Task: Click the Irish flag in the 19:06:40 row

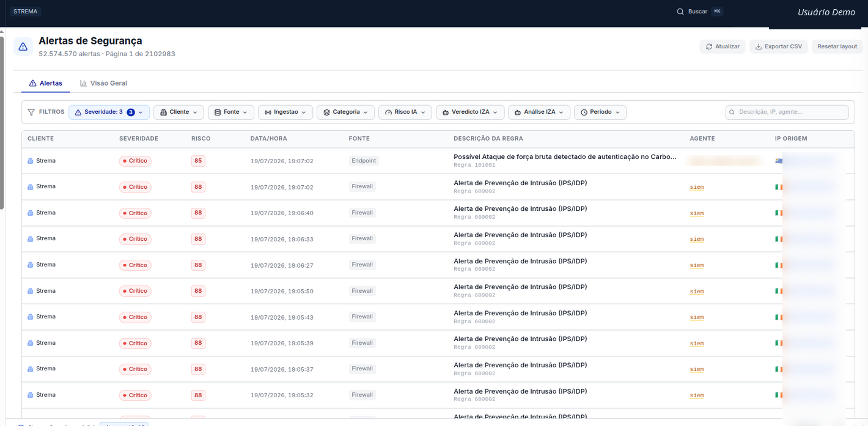Action: click(779, 213)
